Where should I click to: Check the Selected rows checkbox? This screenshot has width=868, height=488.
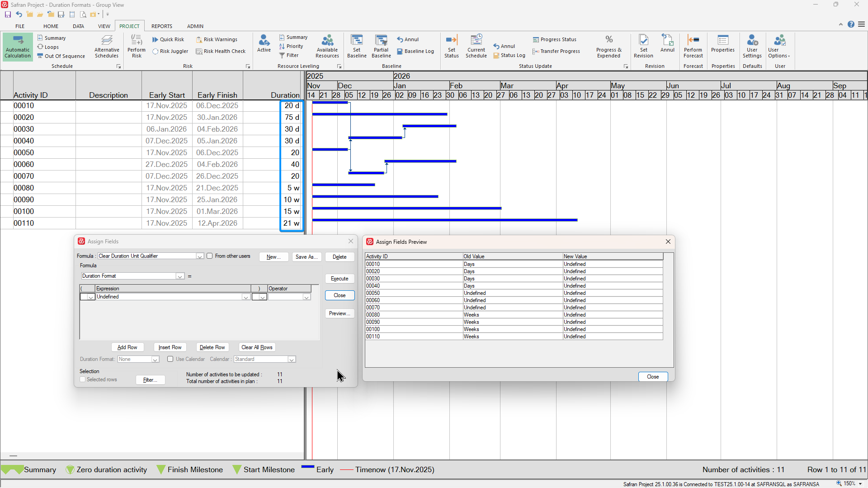point(83,379)
